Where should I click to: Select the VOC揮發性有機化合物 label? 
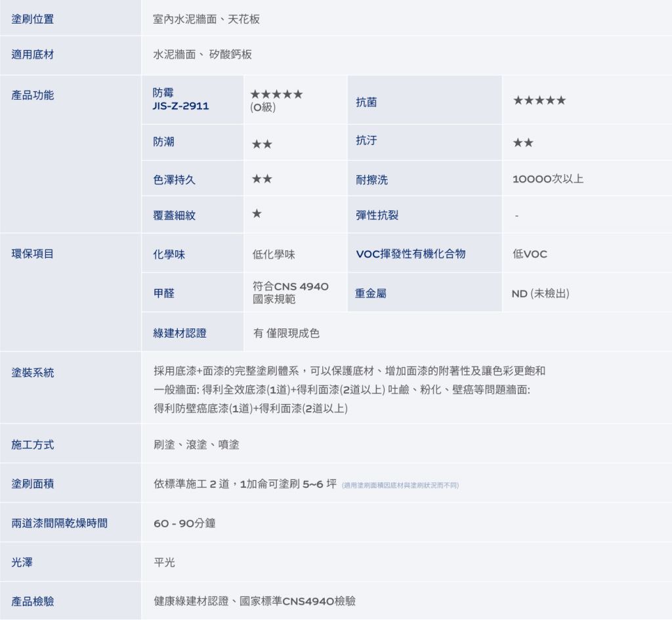click(x=410, y=254)
